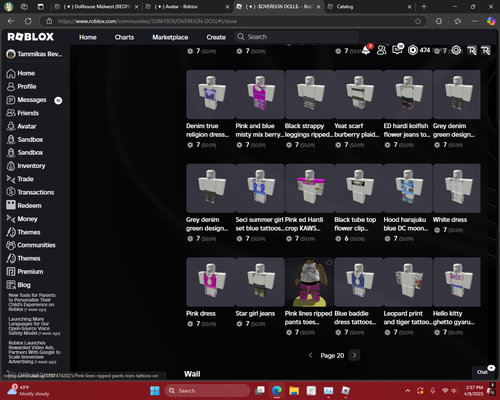
Task: Switch to the Catalog browser tab
Action: (370, 7)
